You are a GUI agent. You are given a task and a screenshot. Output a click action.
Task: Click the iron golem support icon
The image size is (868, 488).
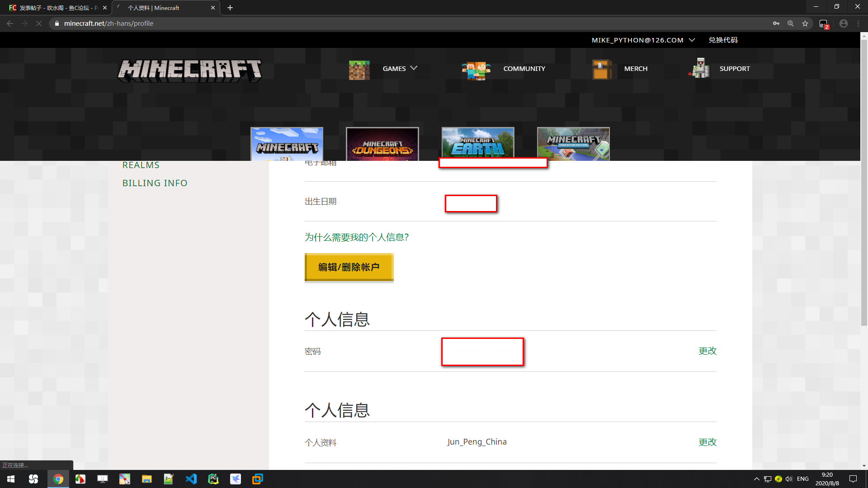pos(699,68)
